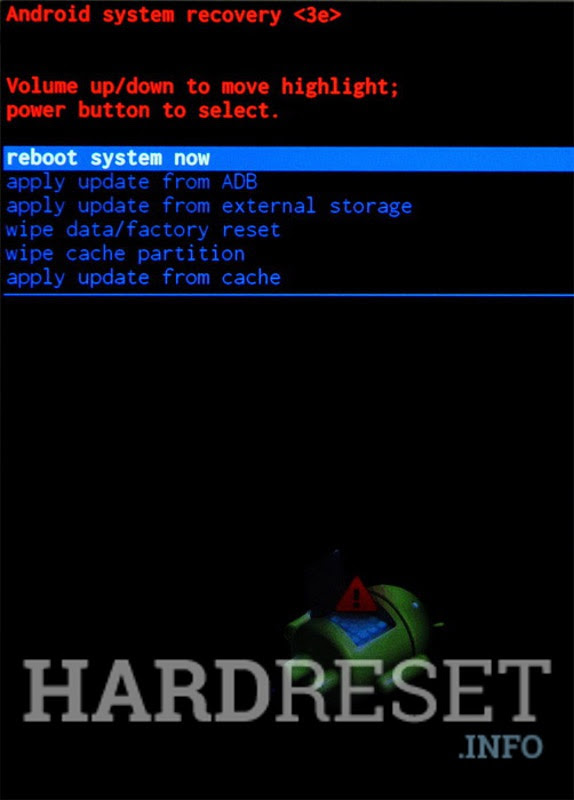Click the words external storage in the menu
Viewport: 574px width, 800px height.
point(317,206)
